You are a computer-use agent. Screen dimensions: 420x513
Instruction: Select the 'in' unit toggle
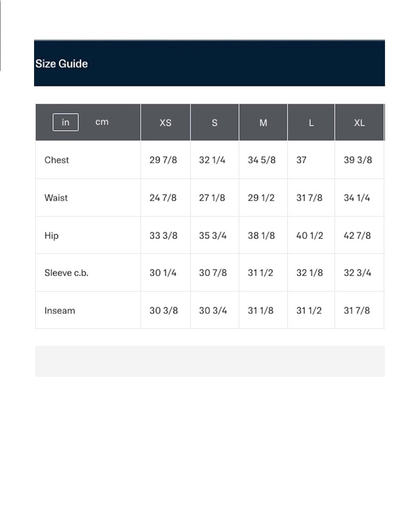tap(65, 122)
